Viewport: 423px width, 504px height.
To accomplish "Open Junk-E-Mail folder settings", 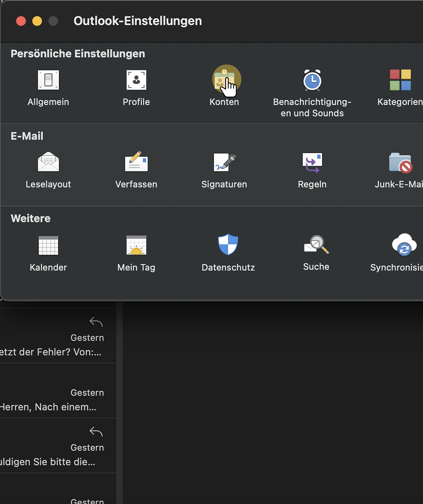I will pyautogui.click(x=400, y=163).
